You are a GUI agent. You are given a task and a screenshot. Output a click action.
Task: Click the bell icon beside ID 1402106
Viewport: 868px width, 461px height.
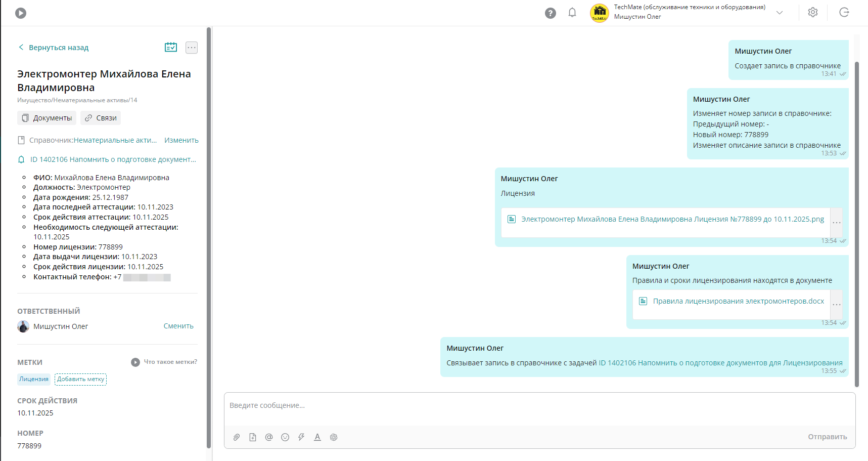pyautogui.click(x=21, y=159)
